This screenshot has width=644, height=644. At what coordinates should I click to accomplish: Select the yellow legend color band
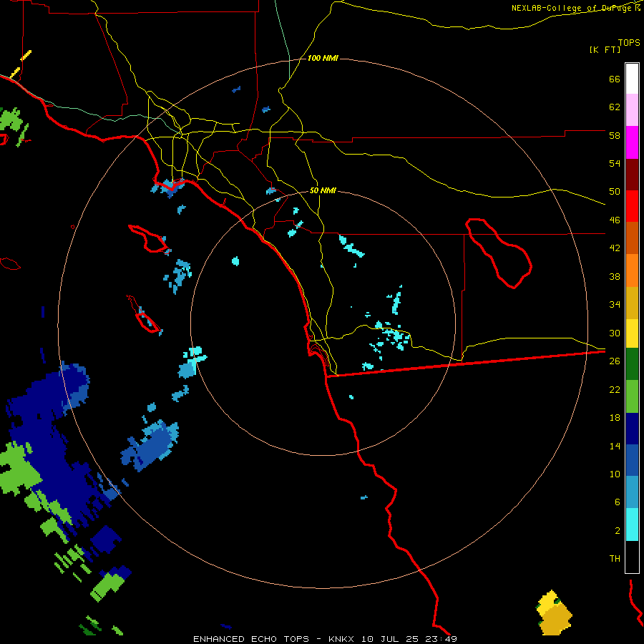coord(632,333)
